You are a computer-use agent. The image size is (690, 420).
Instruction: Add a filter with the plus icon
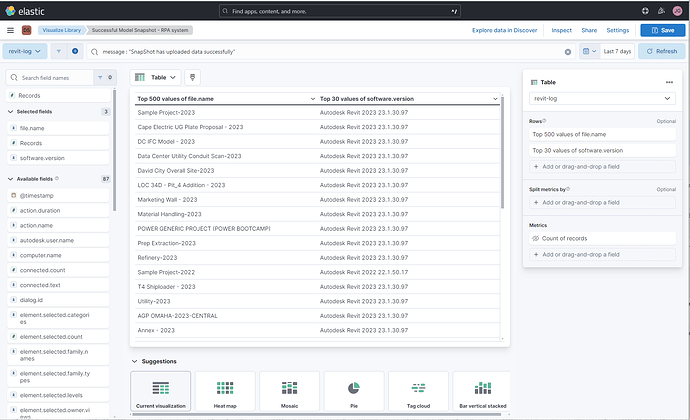point(75,52)
